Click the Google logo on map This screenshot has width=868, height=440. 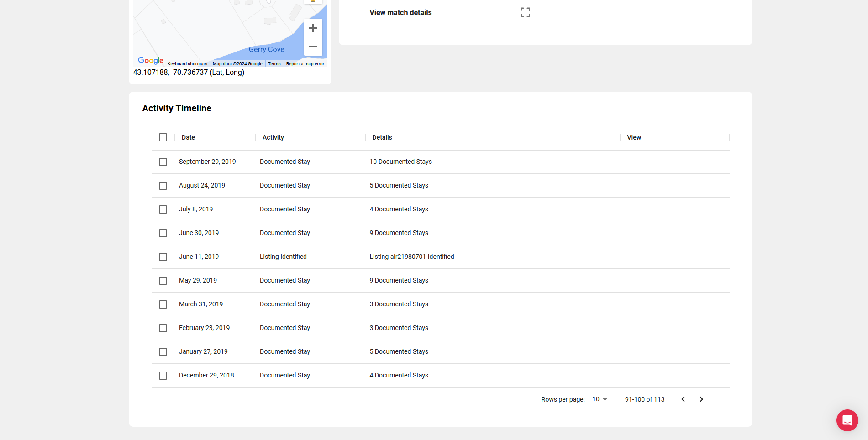pyautogui.click(x=151, y=60)
